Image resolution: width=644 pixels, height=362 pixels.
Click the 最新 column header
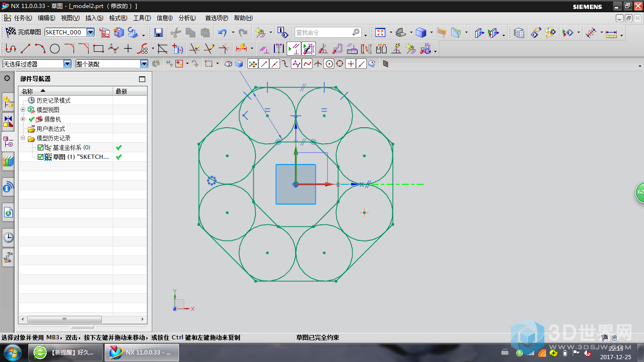pyautogui.click(x=130, y=91)
